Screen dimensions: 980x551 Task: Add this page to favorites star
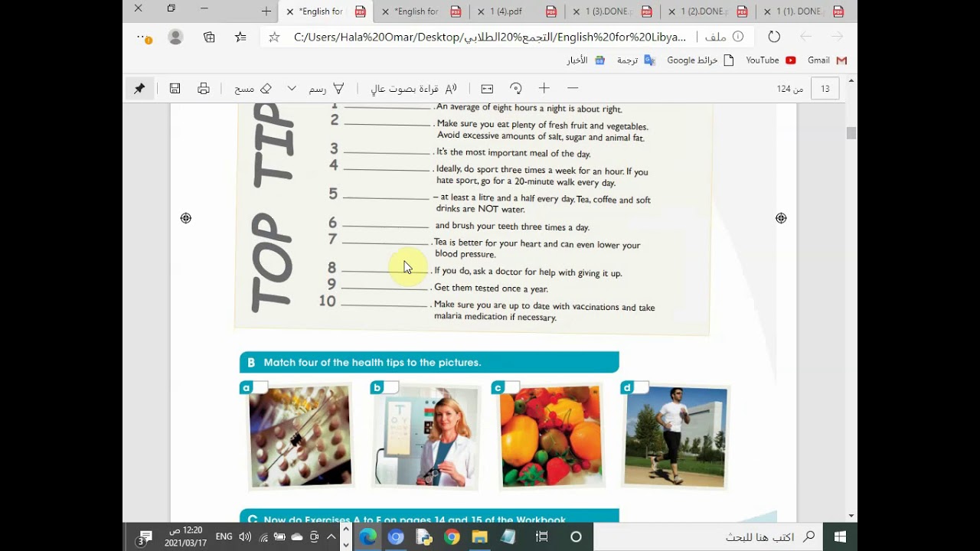(x=274, y=37)
